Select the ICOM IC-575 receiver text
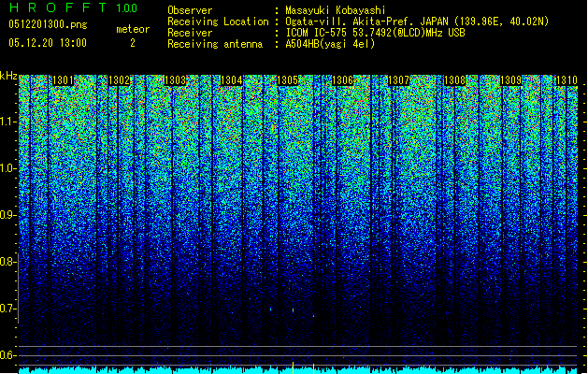Viewport: 588px width, 374px height. 375,33
